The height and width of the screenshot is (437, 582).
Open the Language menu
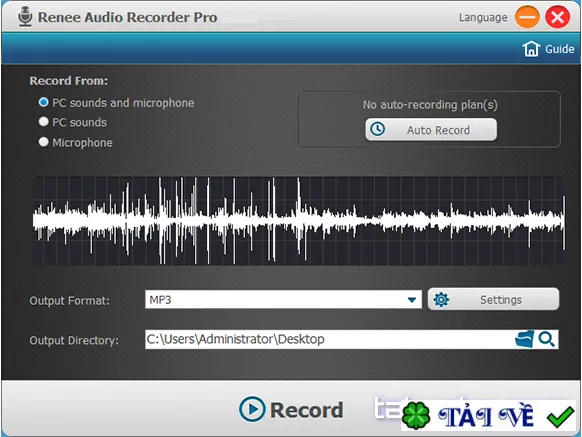483,17
